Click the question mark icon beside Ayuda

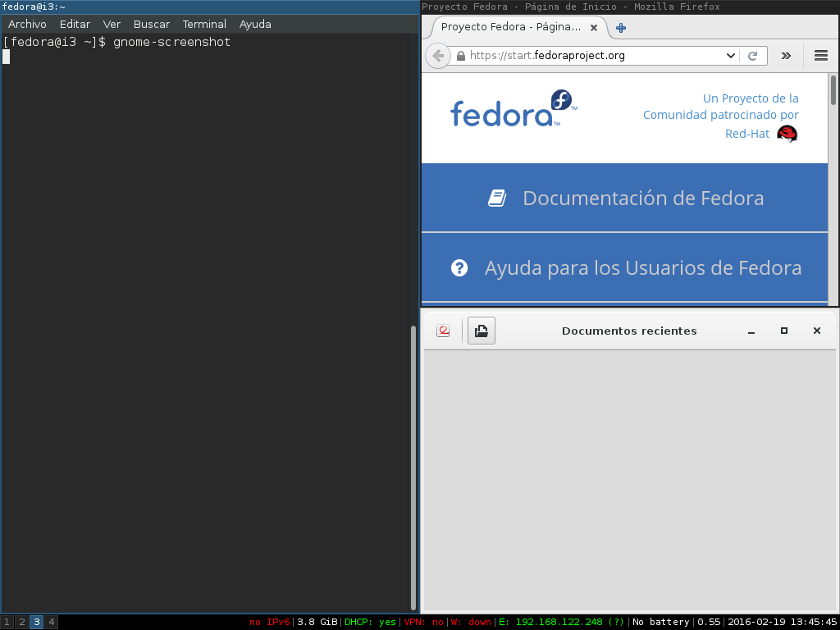[459, 268]
